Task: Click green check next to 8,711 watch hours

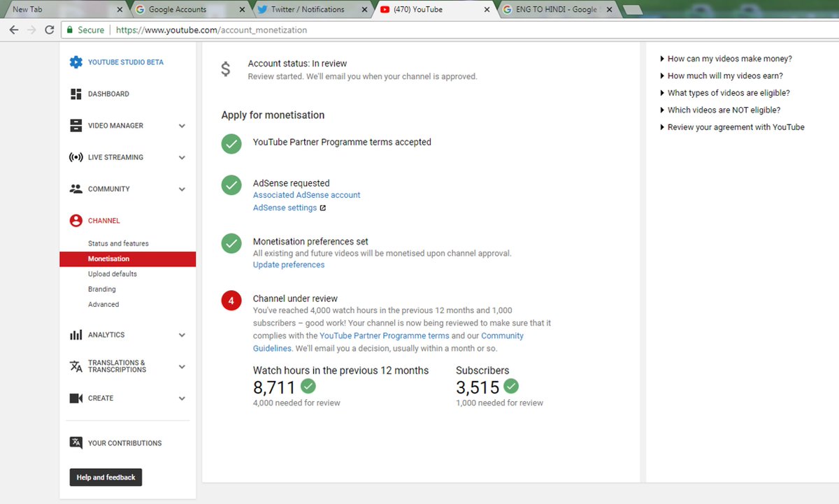Action: click(x=308, y=386)
